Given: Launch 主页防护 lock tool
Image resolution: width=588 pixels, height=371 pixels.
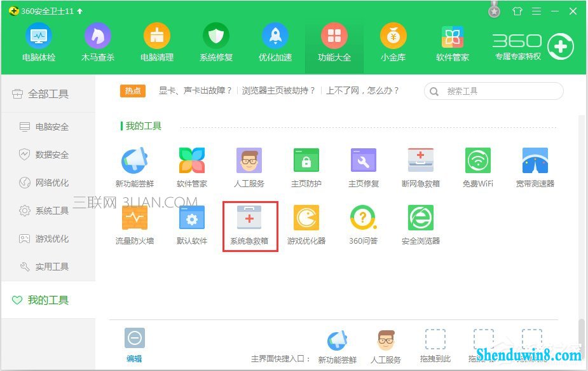Looking at the screenshot, I should (306, 167).
